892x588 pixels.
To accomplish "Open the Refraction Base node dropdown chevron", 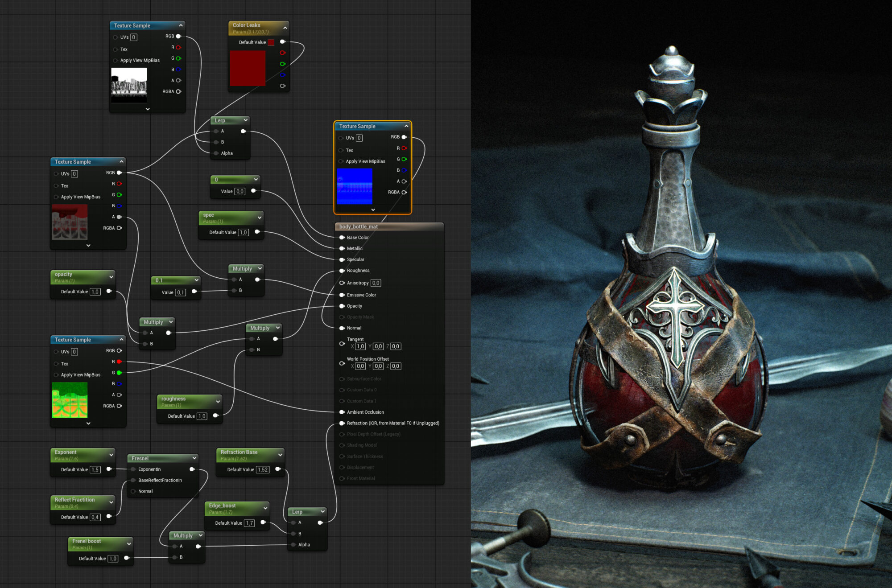I will [x=280, y=454].
